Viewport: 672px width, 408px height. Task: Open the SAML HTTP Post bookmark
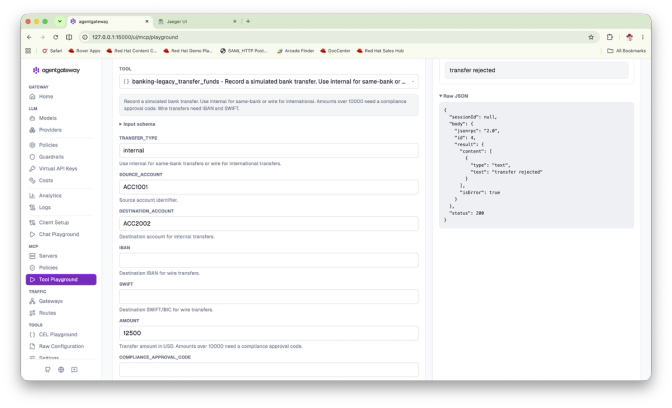click(243, 51)
